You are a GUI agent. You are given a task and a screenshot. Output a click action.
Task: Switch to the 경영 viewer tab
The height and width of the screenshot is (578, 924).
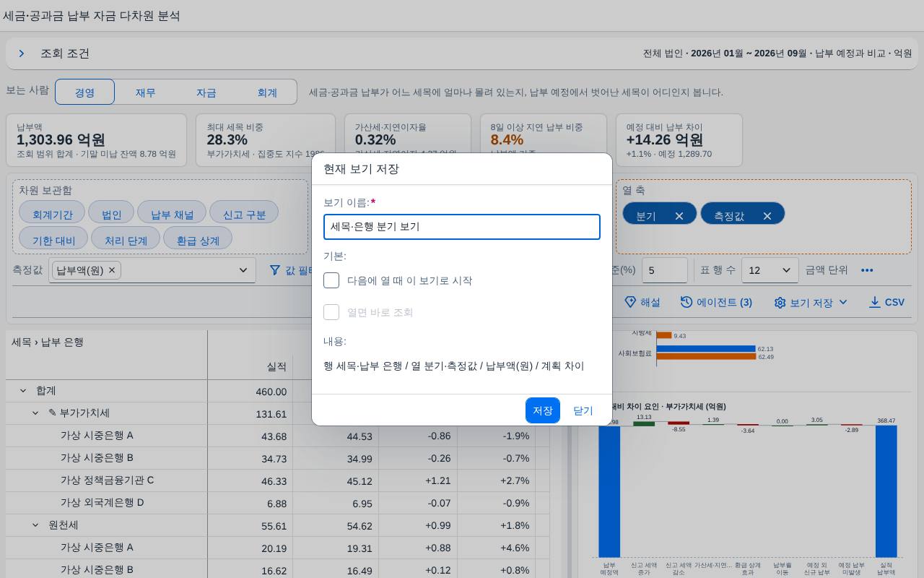click(85, 92)
